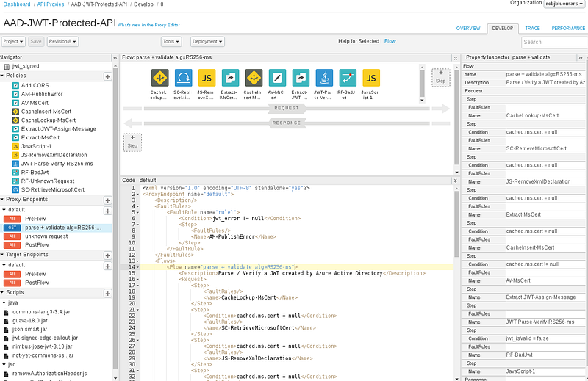
Task: Add a new policy with plus icon
Action: 107,76
